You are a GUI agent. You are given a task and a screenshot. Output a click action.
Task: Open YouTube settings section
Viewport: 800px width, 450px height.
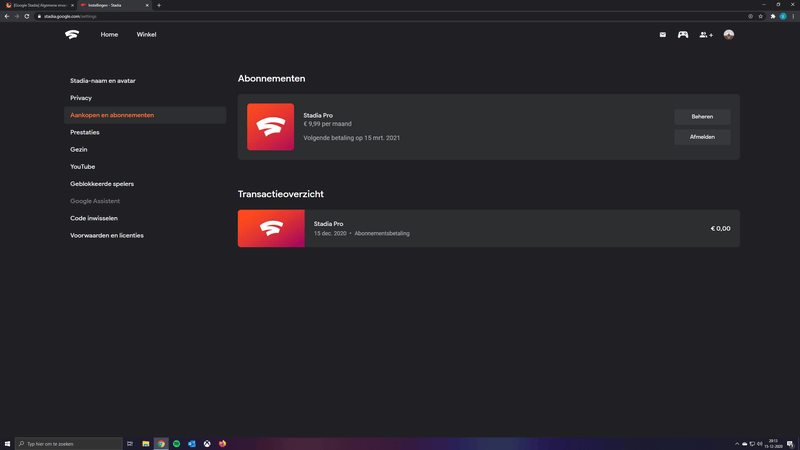click(83, 167)
